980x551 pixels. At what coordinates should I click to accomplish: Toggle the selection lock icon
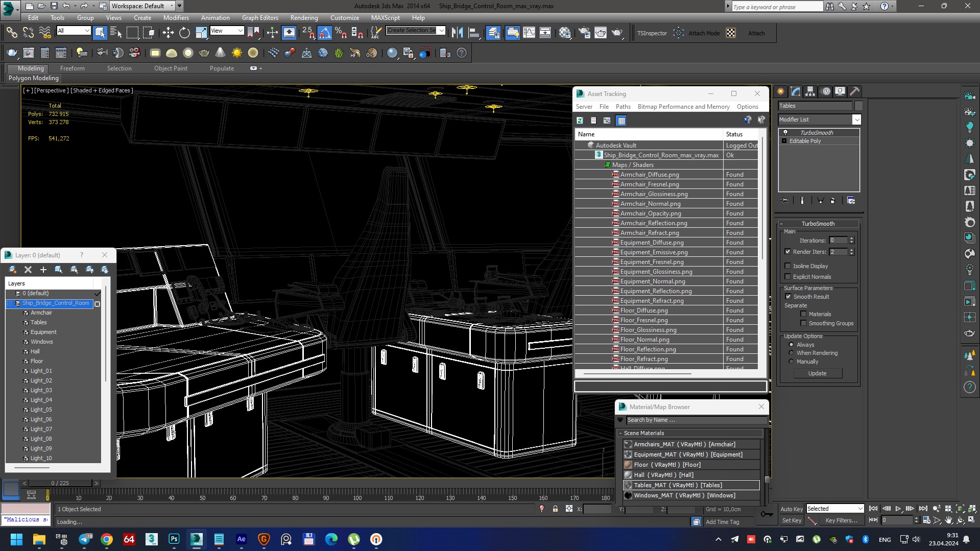tap(555, 509)
